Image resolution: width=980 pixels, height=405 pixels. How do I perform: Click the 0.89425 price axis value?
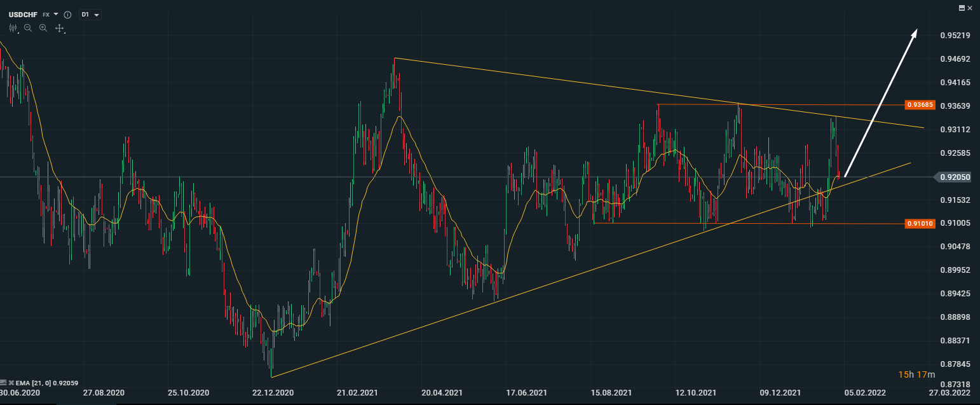[955, 294]
